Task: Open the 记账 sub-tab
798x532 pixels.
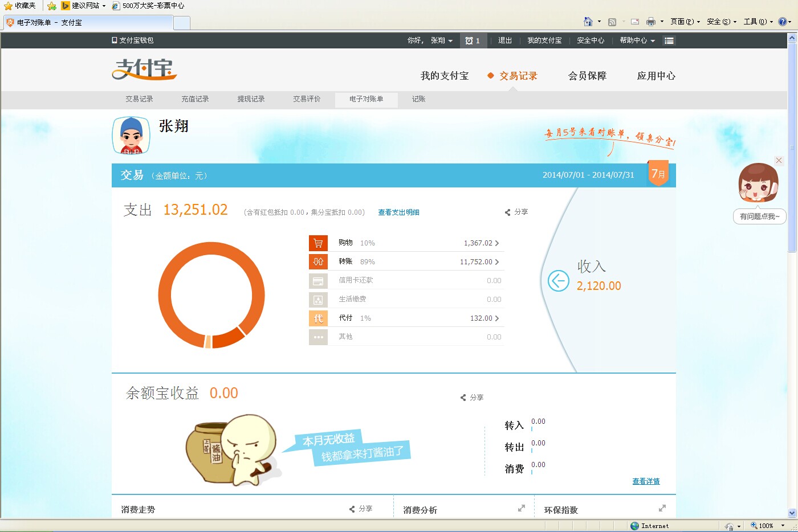Action: (x=419, y=99)
